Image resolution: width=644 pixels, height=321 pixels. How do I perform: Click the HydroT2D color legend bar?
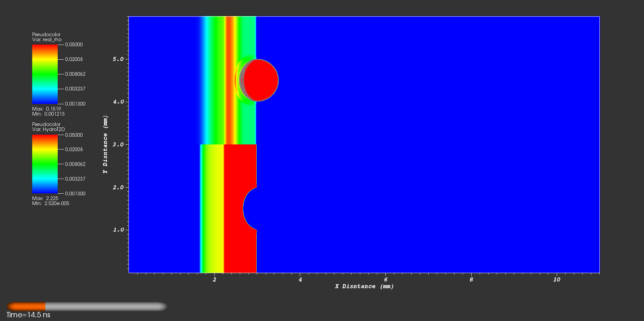(45, 164)
